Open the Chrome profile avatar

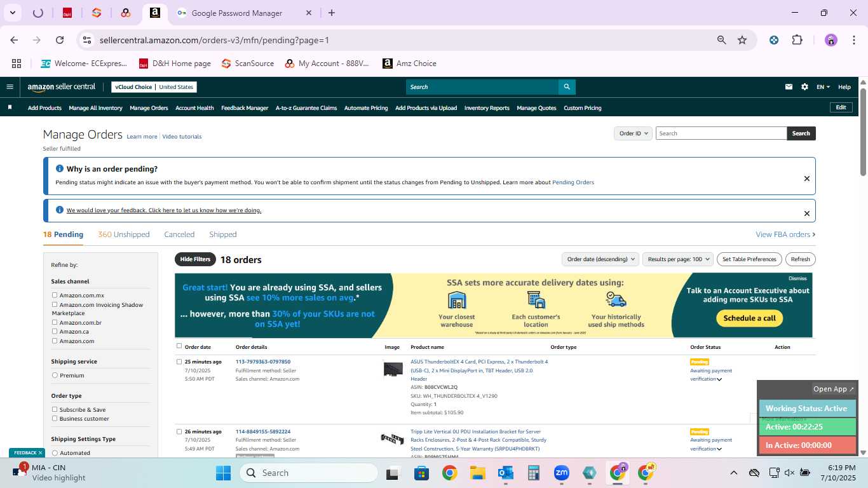(831, 40)
